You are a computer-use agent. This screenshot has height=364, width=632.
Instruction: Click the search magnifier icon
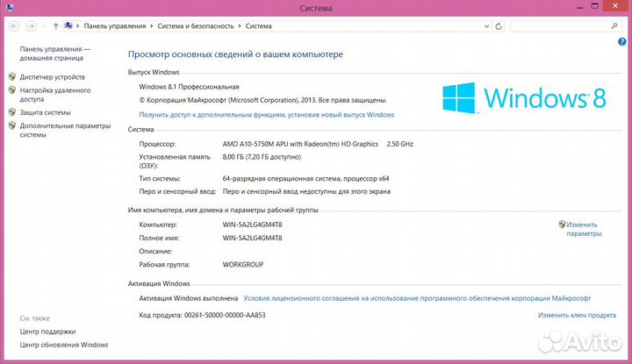pos(614,26)
